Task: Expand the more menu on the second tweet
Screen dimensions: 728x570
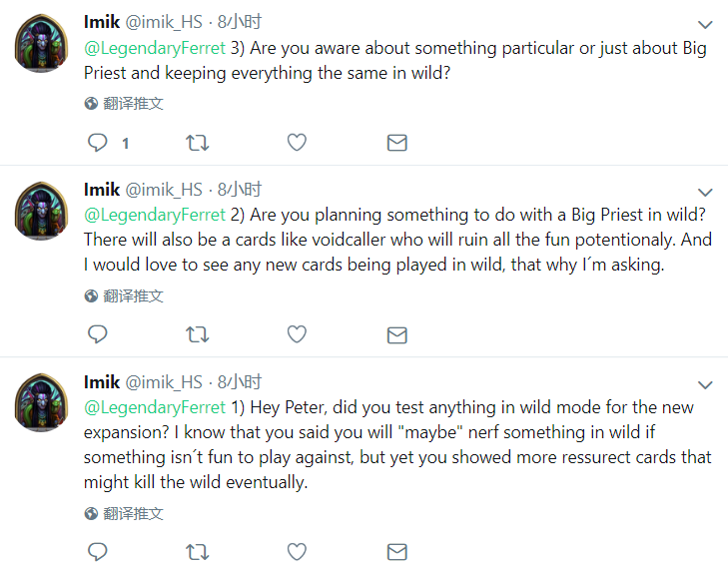Action: pos(705,192)
